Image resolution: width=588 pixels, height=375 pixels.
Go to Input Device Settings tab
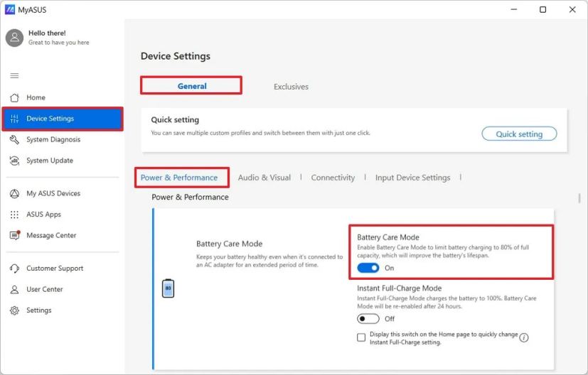(x=412, y=178)
